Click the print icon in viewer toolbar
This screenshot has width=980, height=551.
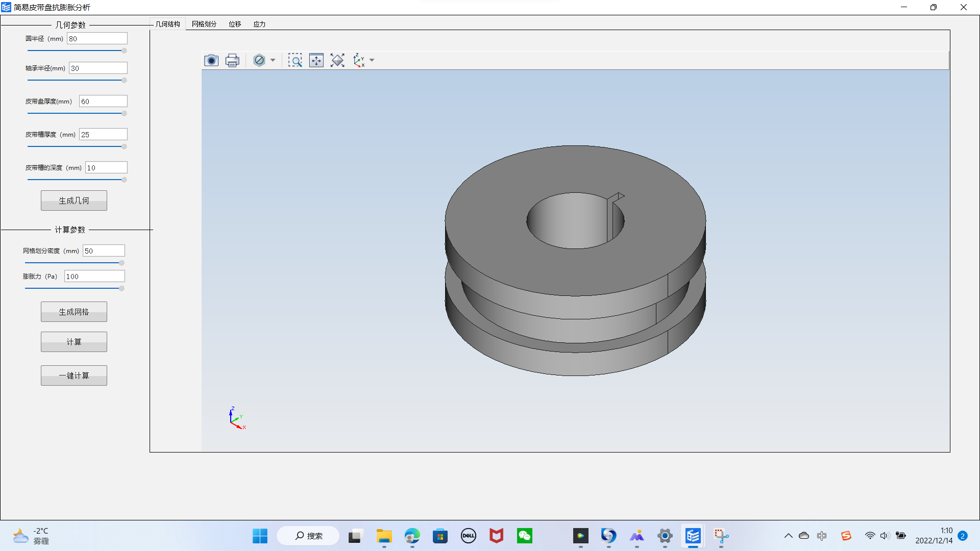point(232,60)
